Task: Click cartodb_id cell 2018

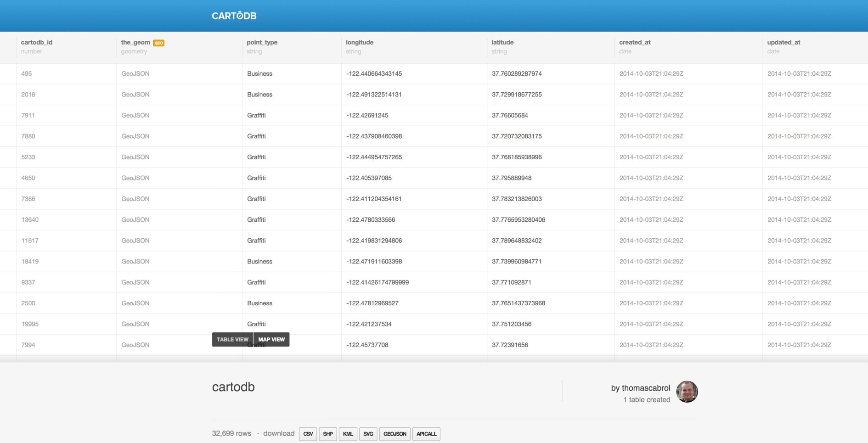Action: click(28, 95)
